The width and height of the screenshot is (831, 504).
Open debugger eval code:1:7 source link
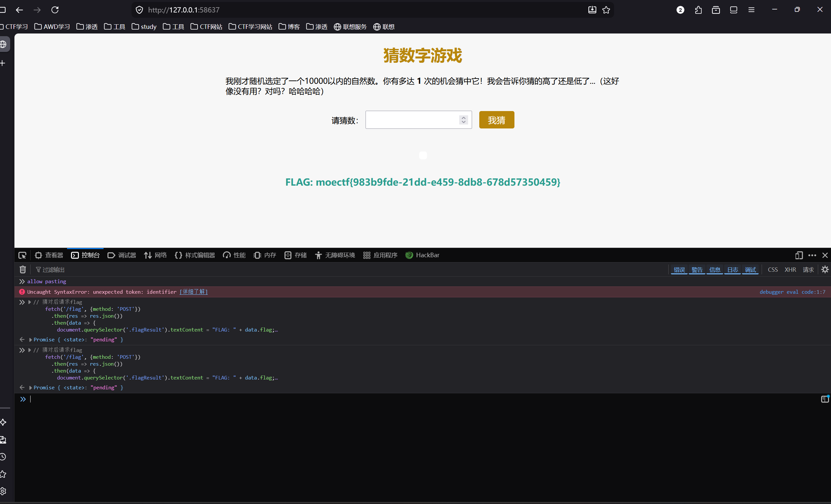(792, 292)
